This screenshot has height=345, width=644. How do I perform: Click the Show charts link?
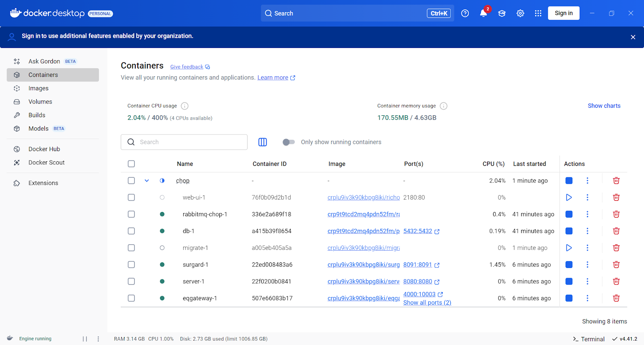point(604,106)
